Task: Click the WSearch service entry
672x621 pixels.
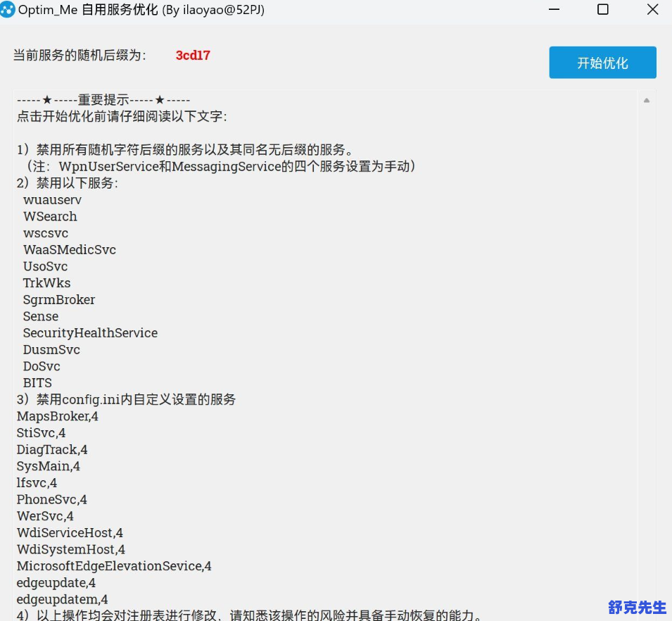Action: click(50, 217)
